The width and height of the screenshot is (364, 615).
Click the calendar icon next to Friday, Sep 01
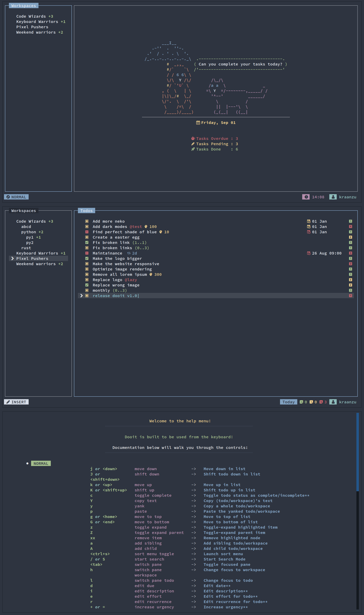coord(198,122)
